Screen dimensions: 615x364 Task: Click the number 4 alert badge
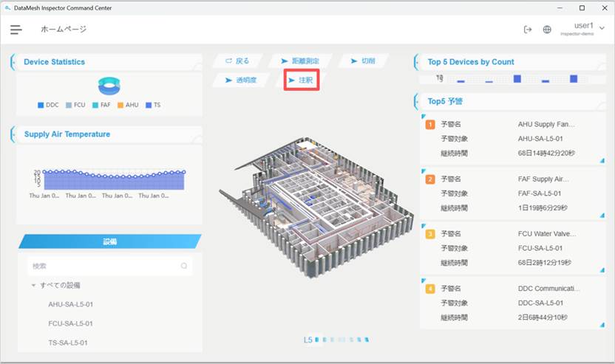(x=430, y=289)
